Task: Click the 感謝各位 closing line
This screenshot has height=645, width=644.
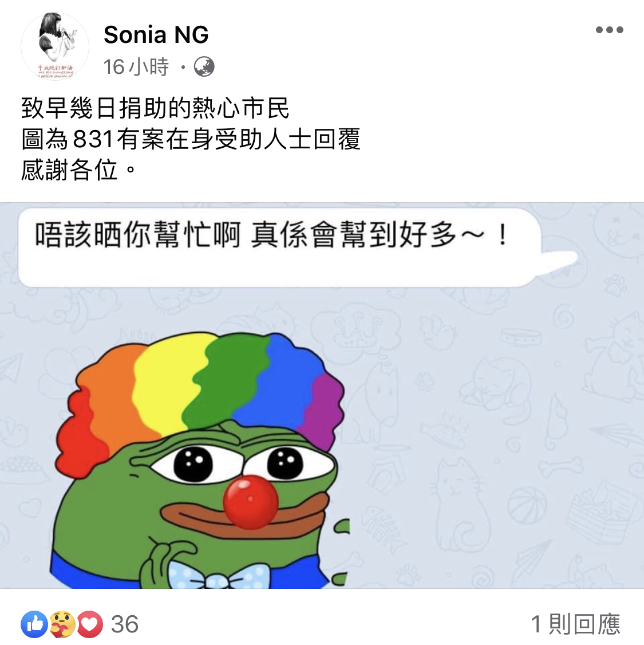Action: pos(78,170)
